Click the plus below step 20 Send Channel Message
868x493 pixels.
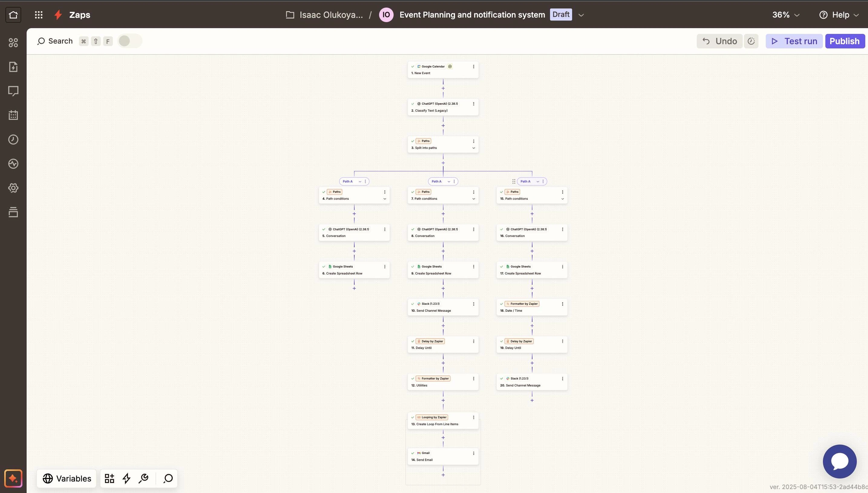(532, 401)
